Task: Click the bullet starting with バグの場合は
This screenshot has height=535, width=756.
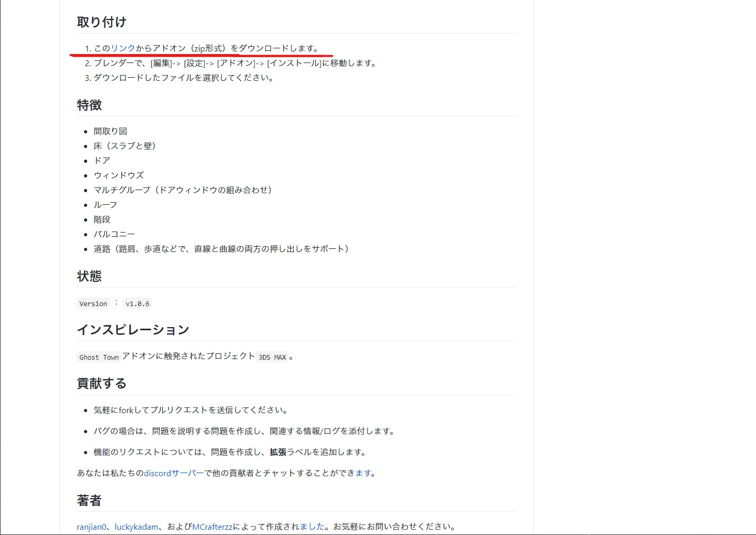Action: 245,431
